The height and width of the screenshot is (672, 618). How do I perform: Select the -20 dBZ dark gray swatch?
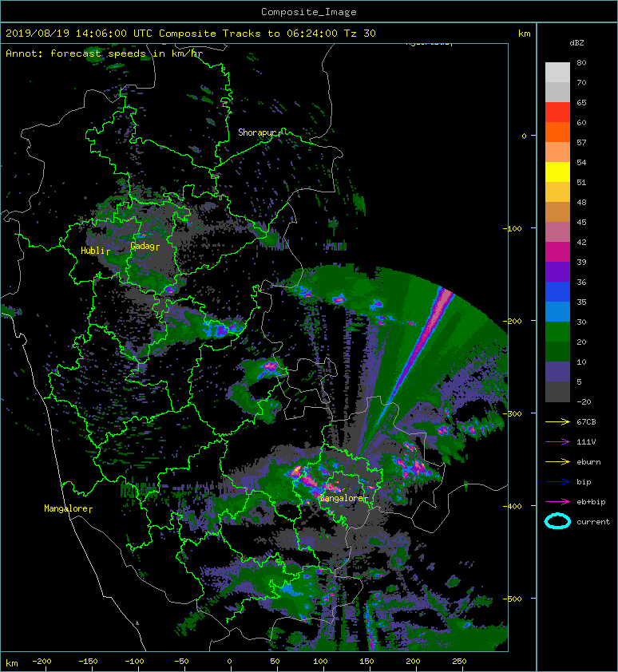point(557,392)
